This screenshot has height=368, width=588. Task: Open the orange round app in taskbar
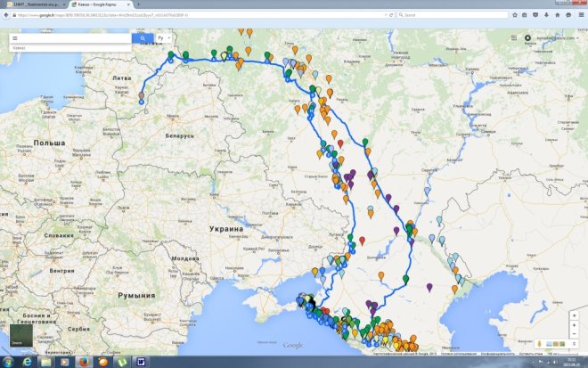[102, 362]
